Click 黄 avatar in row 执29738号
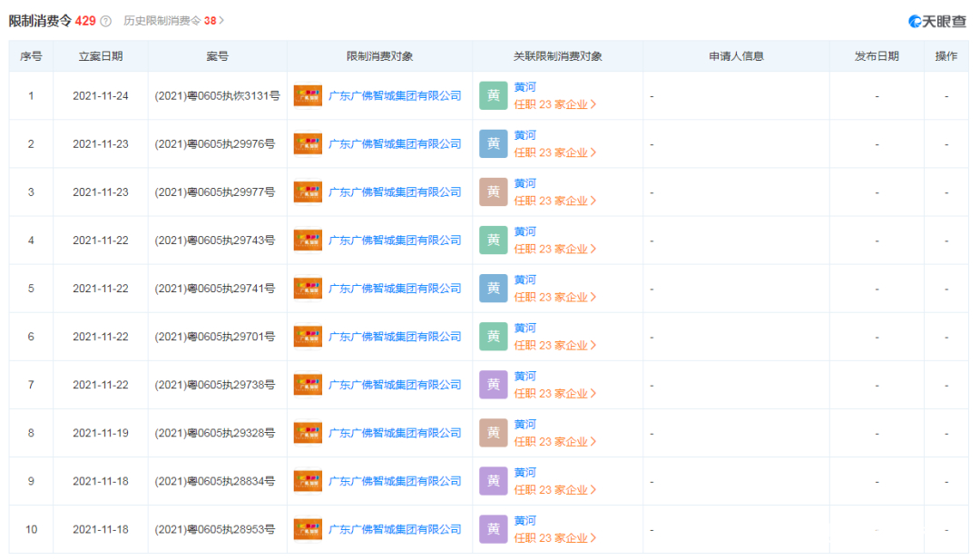The image size is (980, 560). [x=493, y=384]
